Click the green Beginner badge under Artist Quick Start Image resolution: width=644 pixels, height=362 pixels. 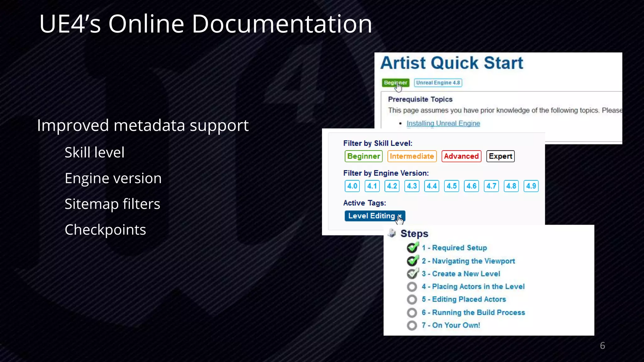point(396,83)
